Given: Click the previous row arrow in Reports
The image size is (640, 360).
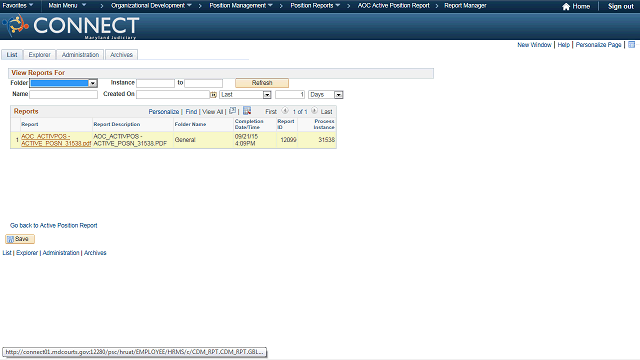Looking at the screenshot, I should click(285, 111).
